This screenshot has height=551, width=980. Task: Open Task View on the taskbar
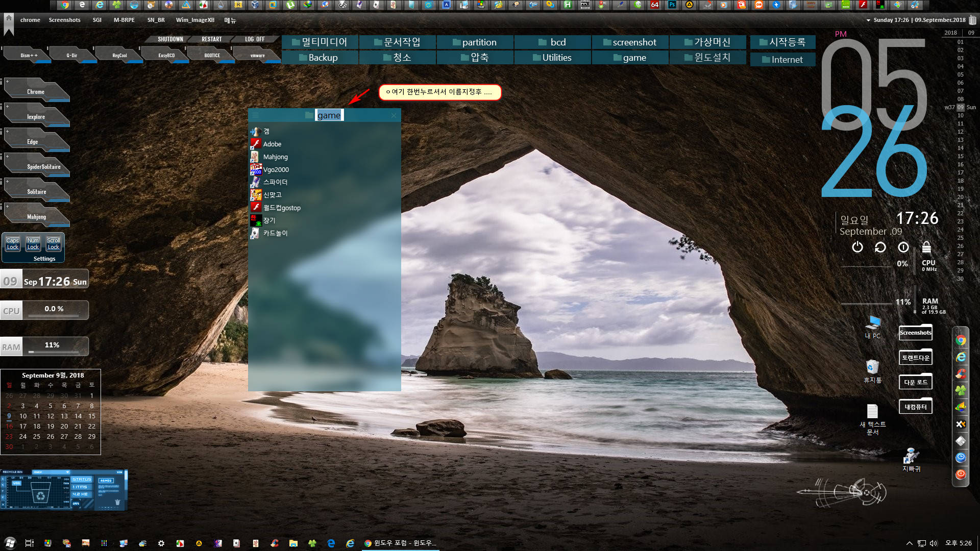[x=29, y=543]
